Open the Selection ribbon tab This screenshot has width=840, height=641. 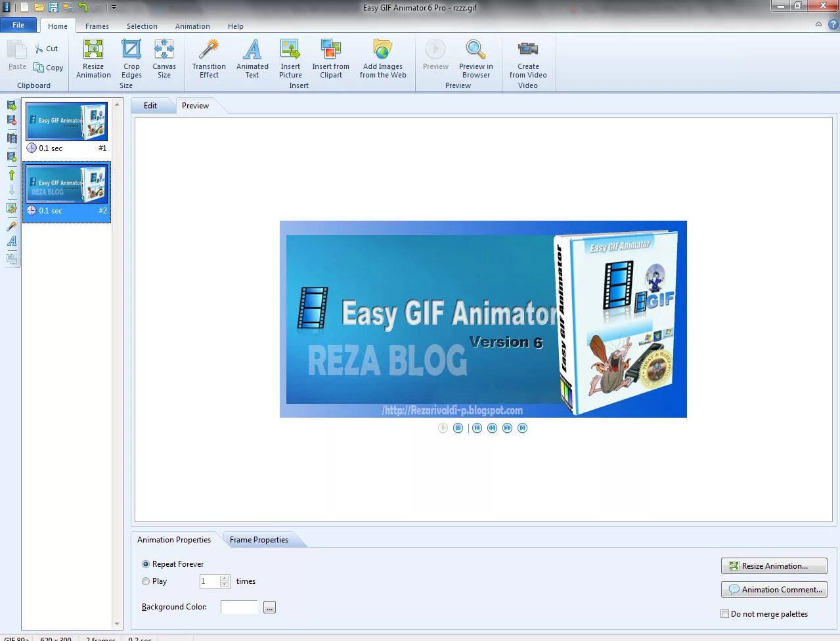click(142, 26)
